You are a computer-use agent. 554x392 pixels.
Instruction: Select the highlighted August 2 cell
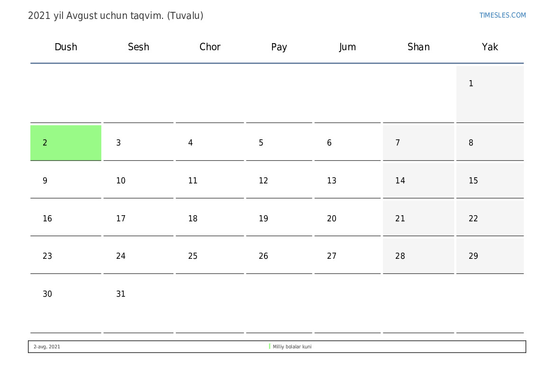[x=65, y=143]
